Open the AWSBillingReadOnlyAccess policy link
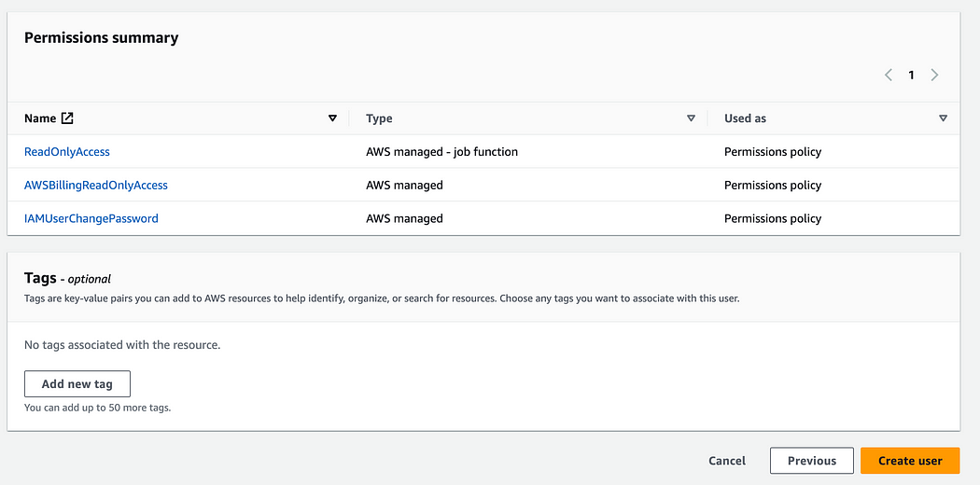 click(95, 186)
